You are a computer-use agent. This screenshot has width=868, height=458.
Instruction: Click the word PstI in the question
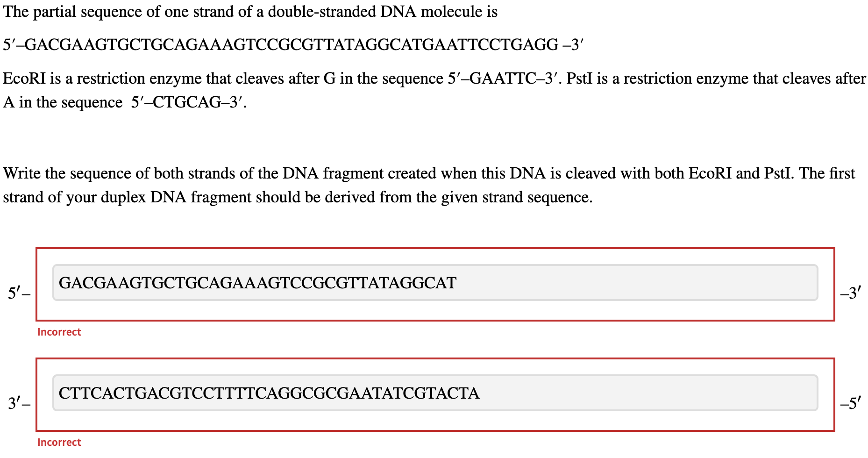[579, 79]
